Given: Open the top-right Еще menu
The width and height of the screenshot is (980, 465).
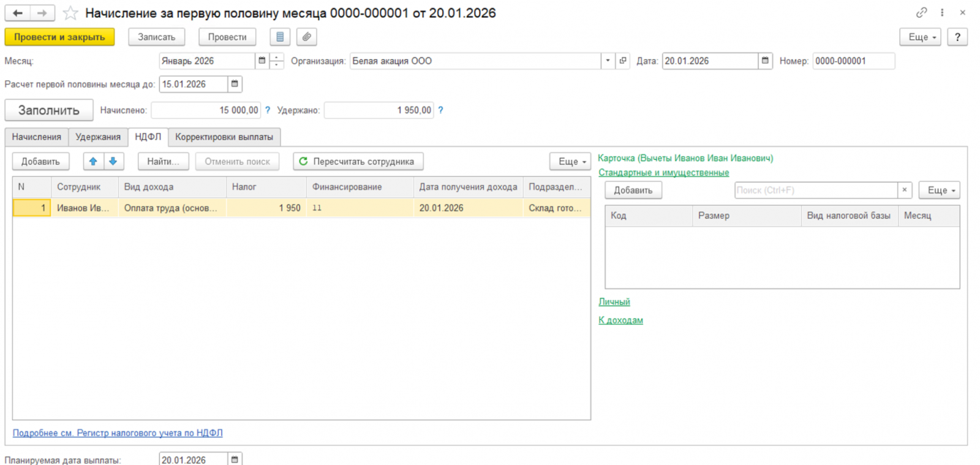Looking at the screenshot, I should (x=920, y=37).
